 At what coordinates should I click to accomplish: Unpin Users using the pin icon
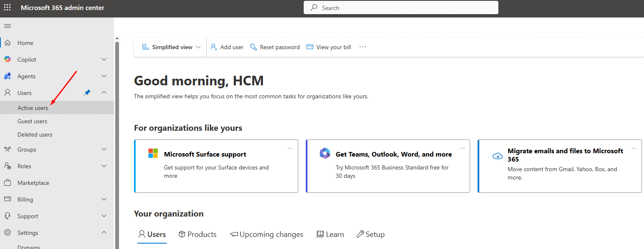tap(87, 93)
